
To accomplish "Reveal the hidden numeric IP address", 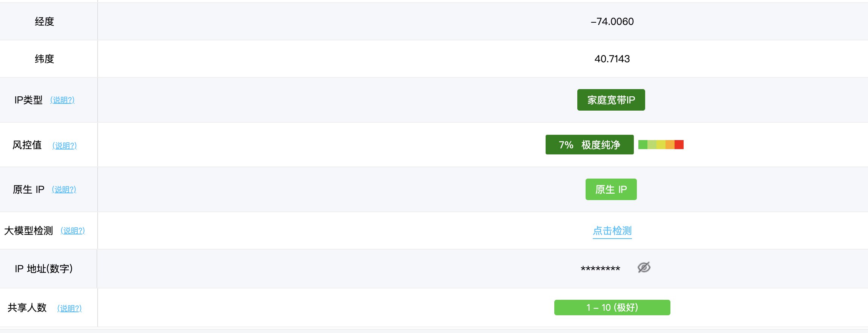I will click(x=644, y=268).
